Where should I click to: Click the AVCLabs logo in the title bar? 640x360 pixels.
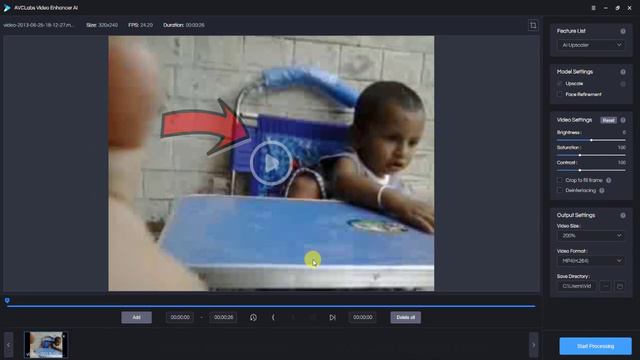[x=7, y=8]
